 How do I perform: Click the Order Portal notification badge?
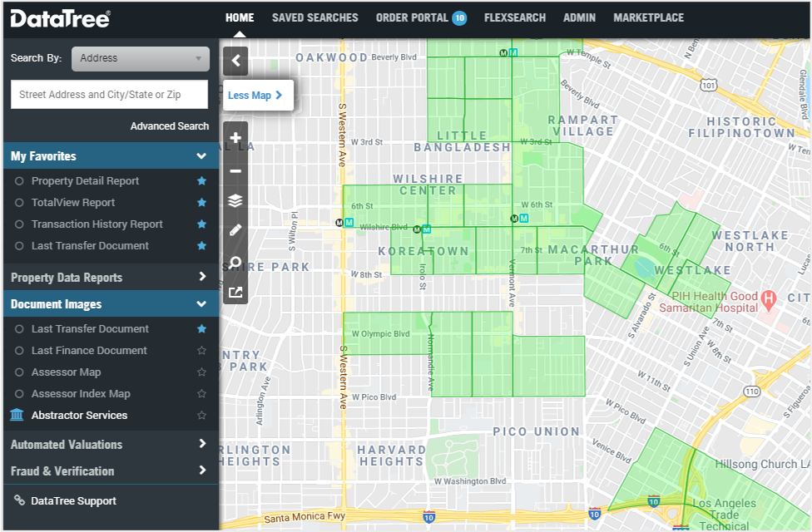pyautogui.click(x=459, y=18)
